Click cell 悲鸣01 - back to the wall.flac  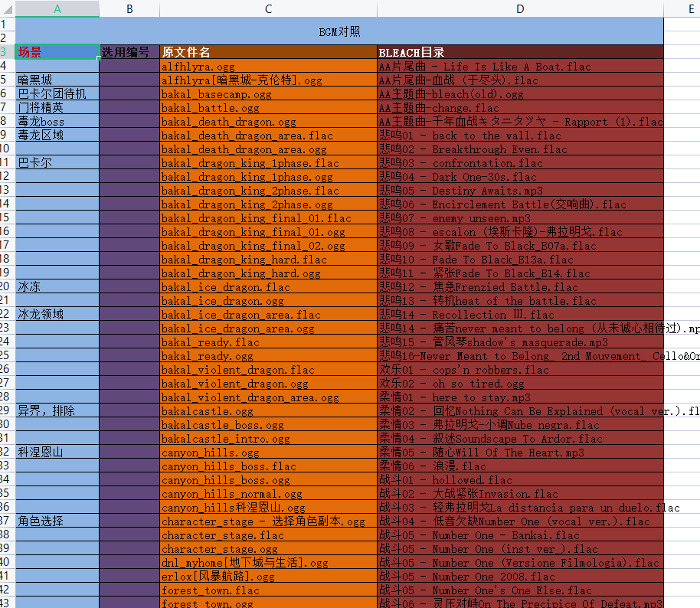pyautogui.click(x=520, y=136)
